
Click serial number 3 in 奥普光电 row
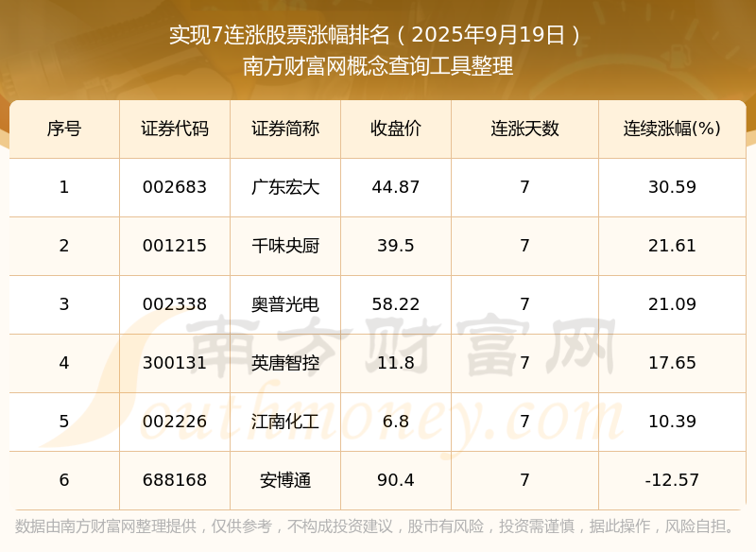(64, 304)
